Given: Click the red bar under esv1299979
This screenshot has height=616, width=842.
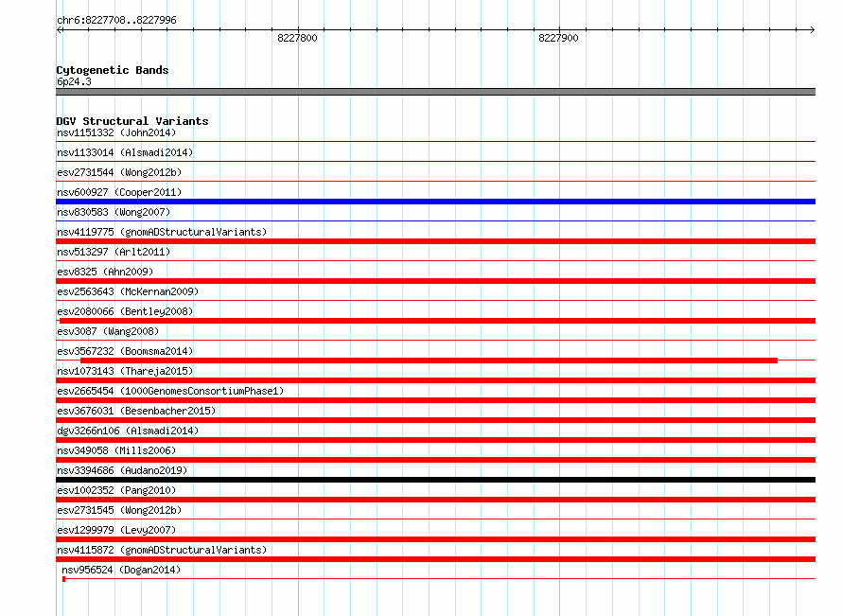Looking at the screenshot, I should (435, 539).
